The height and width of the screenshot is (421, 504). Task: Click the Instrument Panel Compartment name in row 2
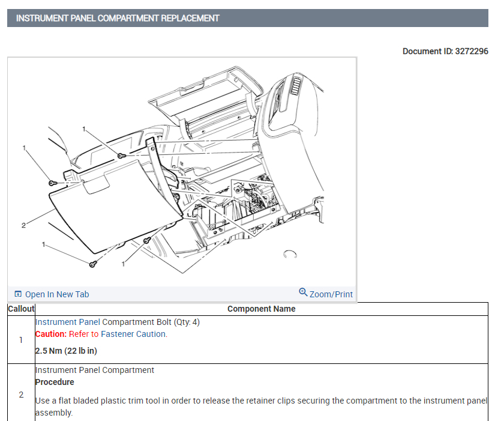click(x=95, y=370)
